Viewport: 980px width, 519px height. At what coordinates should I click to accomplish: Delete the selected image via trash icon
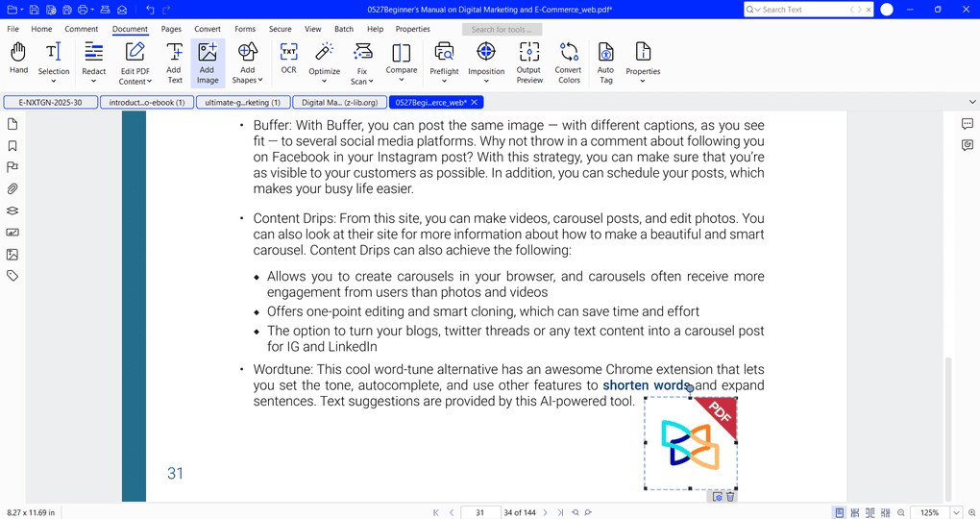[730, 497]
